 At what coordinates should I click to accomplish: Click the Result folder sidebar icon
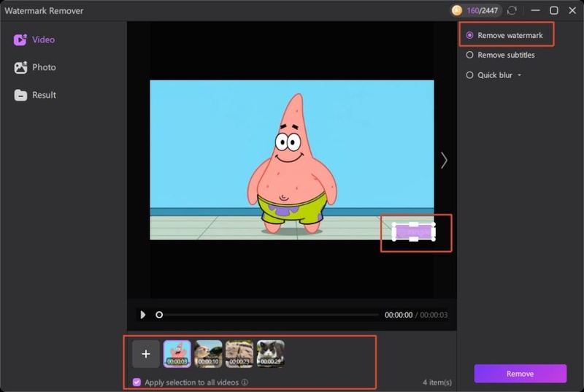pos(20,95)
